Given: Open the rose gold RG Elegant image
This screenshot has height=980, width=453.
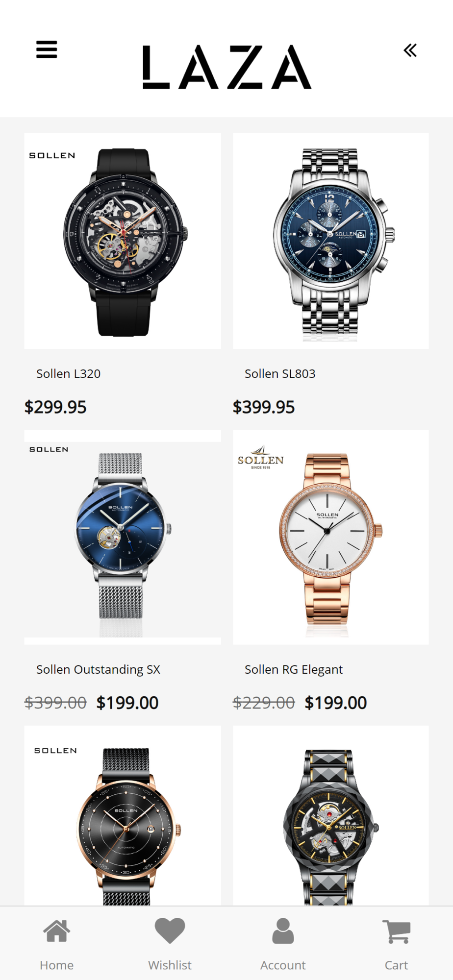Looking at the screenshot, I should click(x=331, y=537).
